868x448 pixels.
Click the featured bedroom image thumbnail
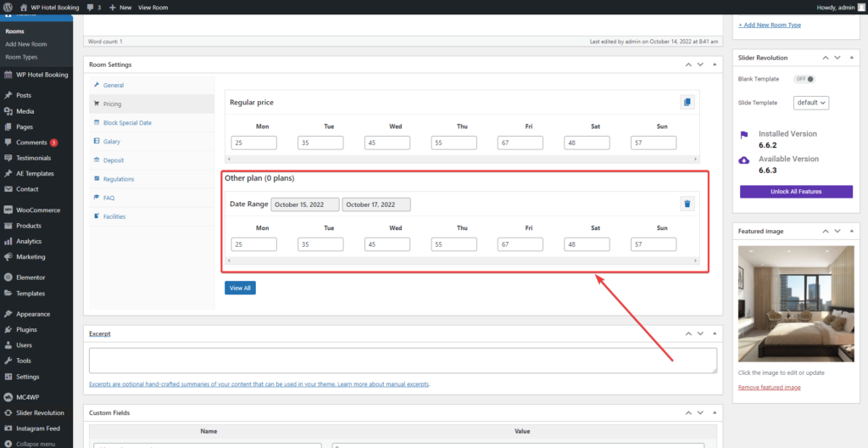[796, 304]
